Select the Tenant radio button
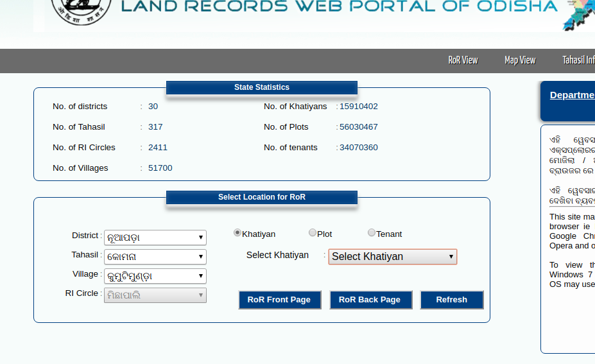Screen dimensions: 595x364 coord(372,233)
